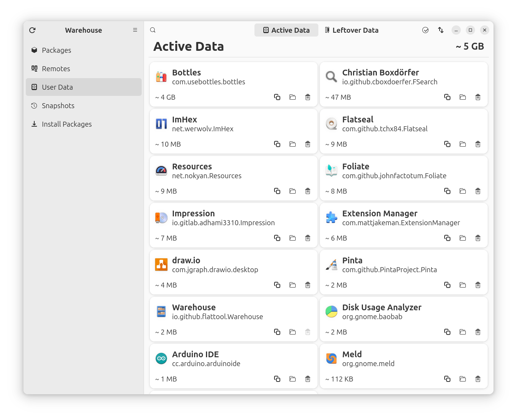Click the ~ 112 KB size text

point(339,379)
